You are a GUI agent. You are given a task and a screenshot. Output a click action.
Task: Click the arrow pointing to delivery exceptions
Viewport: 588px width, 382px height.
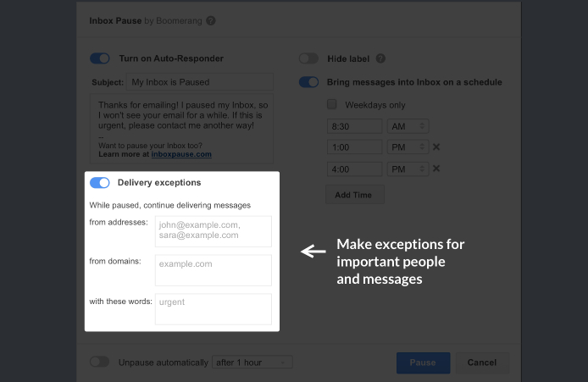(313, 251)
